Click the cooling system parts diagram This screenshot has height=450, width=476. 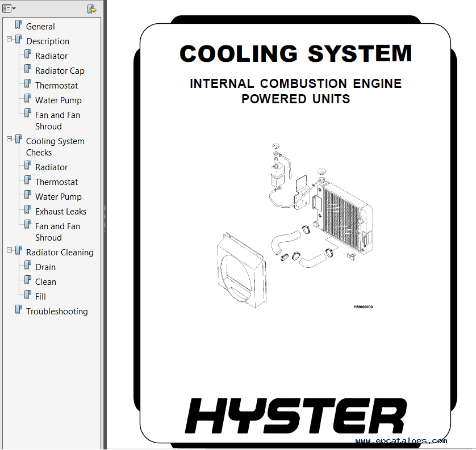295,226
